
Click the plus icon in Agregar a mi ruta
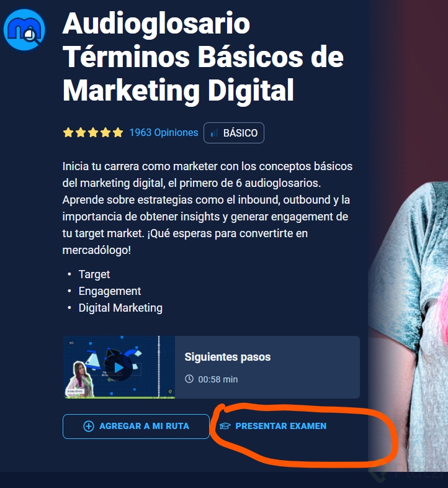(x=89, y=426)
